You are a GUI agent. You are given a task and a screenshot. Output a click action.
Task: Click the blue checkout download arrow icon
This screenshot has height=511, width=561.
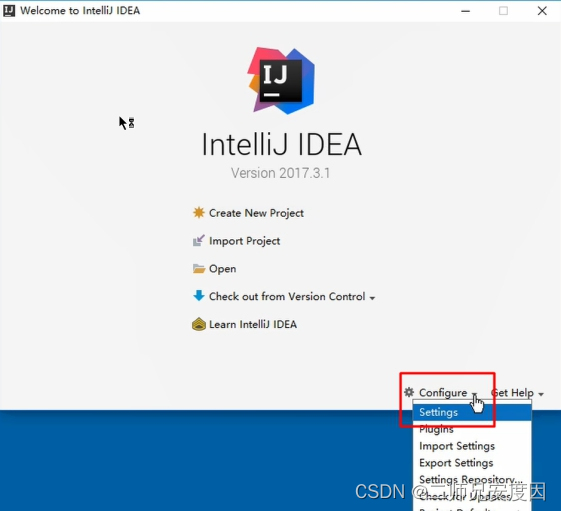pos(199,296)
